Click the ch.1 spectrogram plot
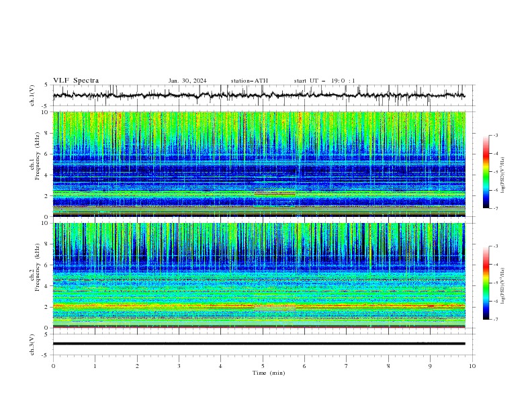The image size is (532, 411). 259,164
